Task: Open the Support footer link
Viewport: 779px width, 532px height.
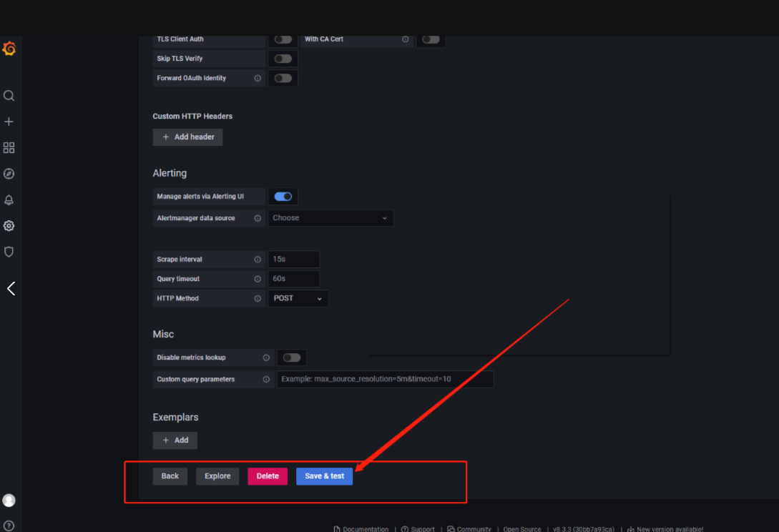Action: pos(418,529)
